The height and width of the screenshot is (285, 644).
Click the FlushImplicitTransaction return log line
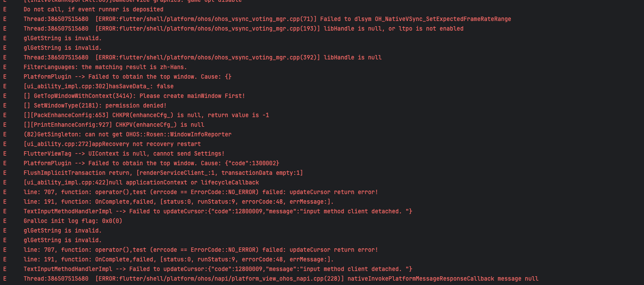163,173
